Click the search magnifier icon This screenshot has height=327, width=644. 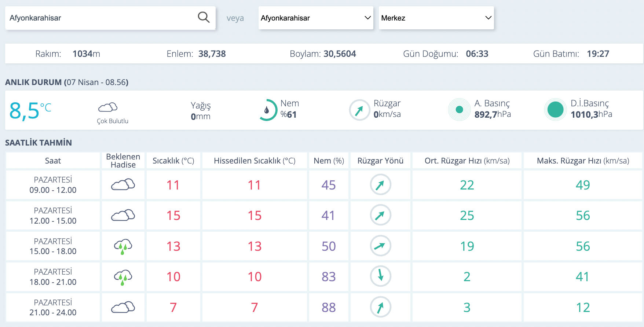click(x=204, y=17)
